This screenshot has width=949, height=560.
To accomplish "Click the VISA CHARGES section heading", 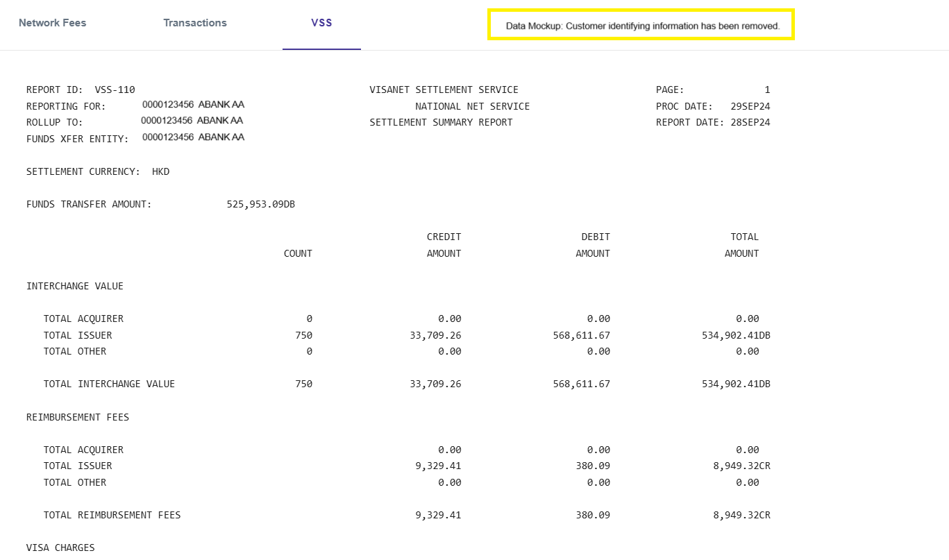I will [60, 548].
